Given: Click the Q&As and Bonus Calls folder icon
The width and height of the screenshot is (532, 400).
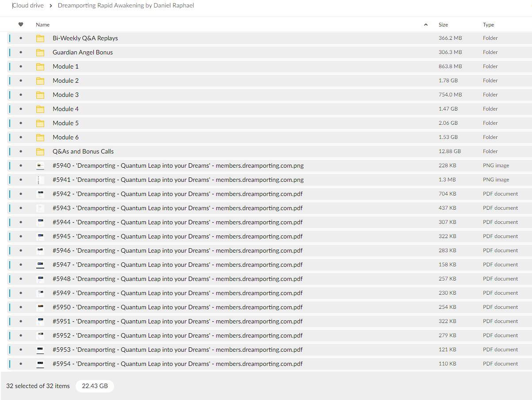Looking at the screenshot, I should point(40,151).
